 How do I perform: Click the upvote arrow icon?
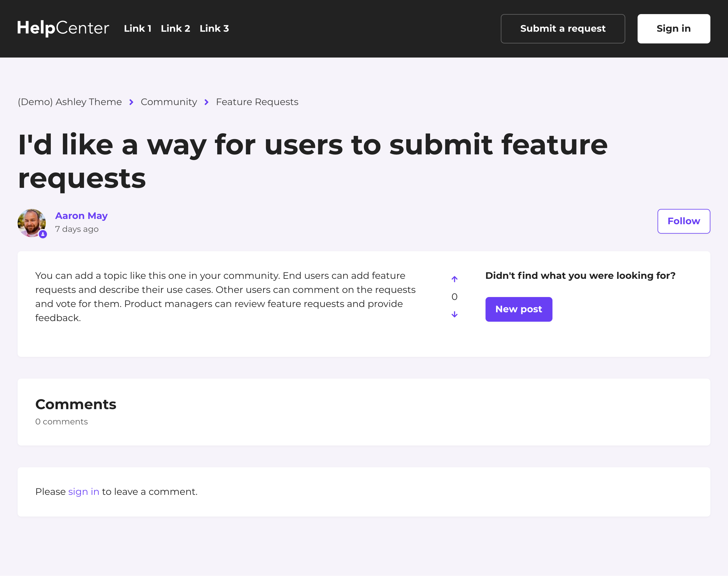coord(454,279)
